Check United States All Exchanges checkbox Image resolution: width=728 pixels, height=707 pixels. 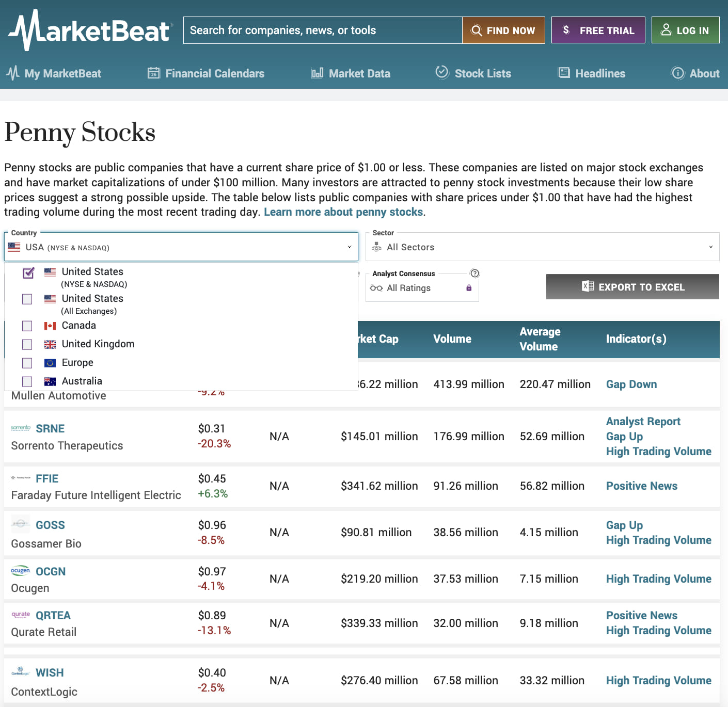[x=27, y=299]
